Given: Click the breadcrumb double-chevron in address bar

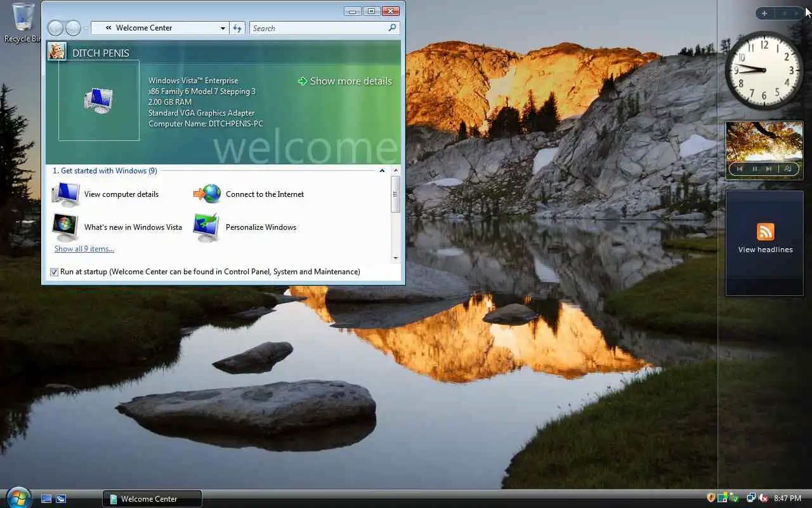Looking at the screenshot, I should point(108,28).
